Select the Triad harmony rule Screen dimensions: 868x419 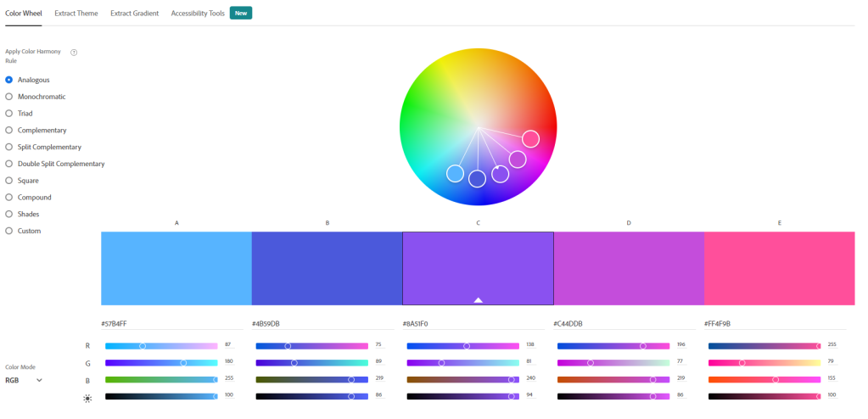[x=9, y=114]
